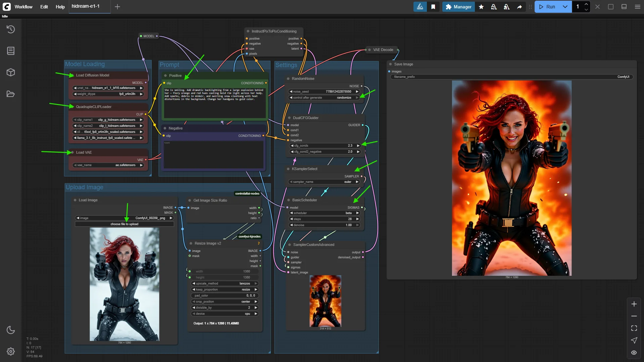Click the Positive prompt text area
Screen dimensions: 644x362
pyautogui.click(x=215, y=103)
